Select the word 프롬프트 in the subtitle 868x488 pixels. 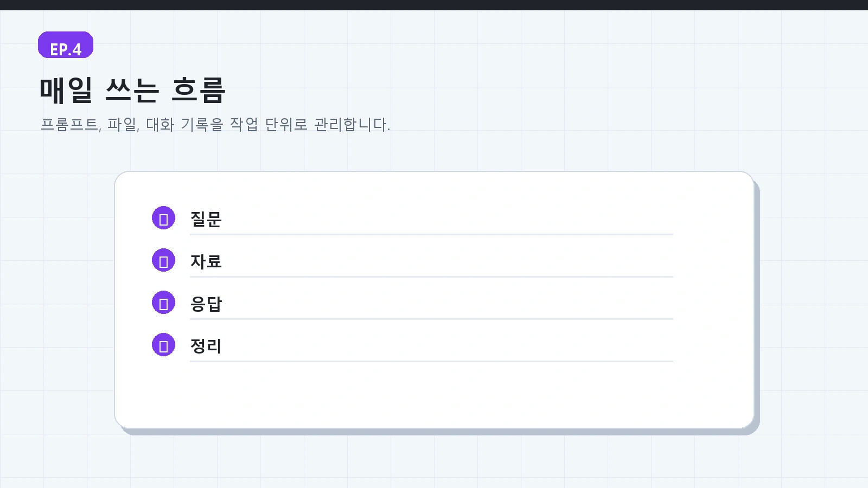(x=70, y=125)
